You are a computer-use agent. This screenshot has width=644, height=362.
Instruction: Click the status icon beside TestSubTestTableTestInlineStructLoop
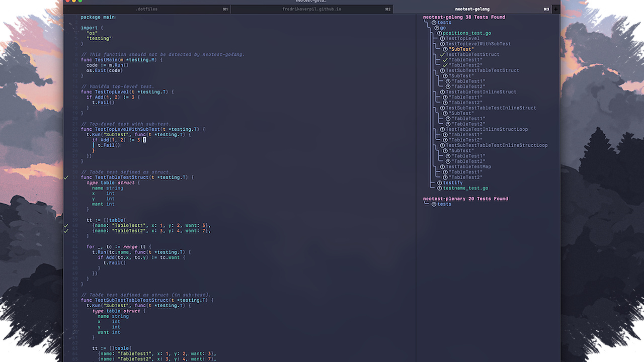coord(442,145)
